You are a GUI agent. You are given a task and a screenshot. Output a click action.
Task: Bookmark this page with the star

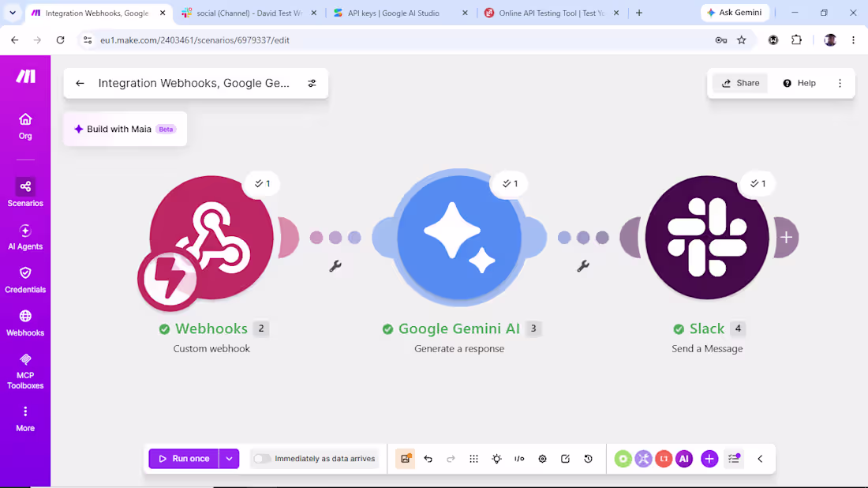coord(742,40)
